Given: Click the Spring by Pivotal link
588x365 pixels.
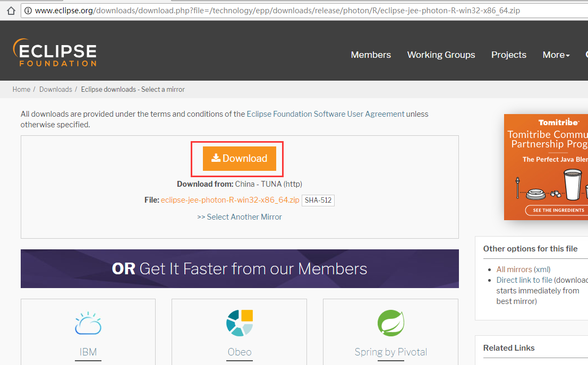Looking at the screenshot, I should coord(391,352).
